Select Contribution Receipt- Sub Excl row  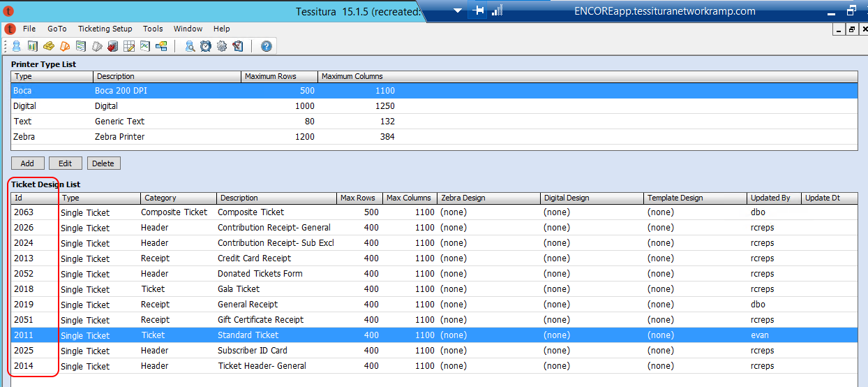pyautogui.click(x=434, y=243)
